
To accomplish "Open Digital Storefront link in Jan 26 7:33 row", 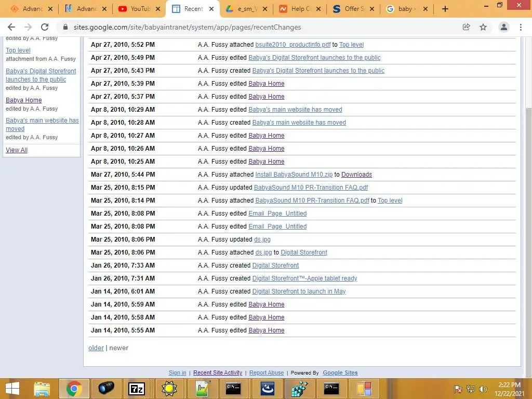I will pos(275,265).
